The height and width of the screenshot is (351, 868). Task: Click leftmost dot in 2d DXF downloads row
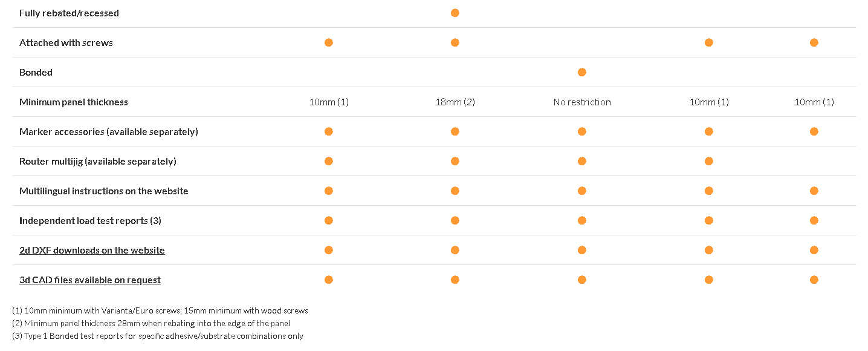pyautogui.click(x=329, y=250)
